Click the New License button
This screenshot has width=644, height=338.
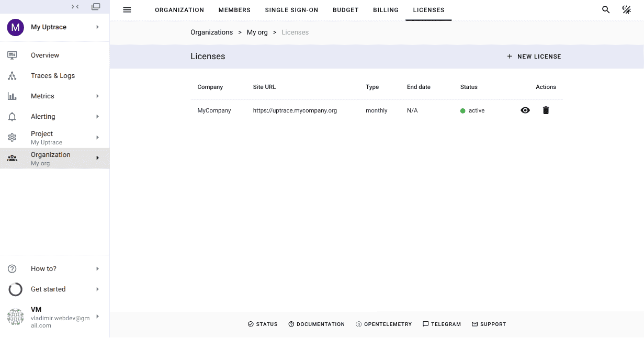coord(534,57)
